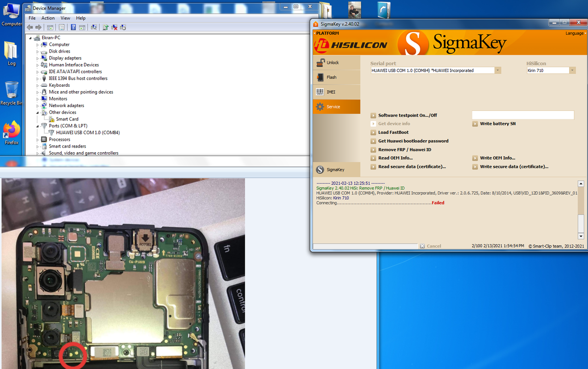Open the PLATFORM dropdown in SigmaKey
Screen dimensions: 588x369
point(326,33)
